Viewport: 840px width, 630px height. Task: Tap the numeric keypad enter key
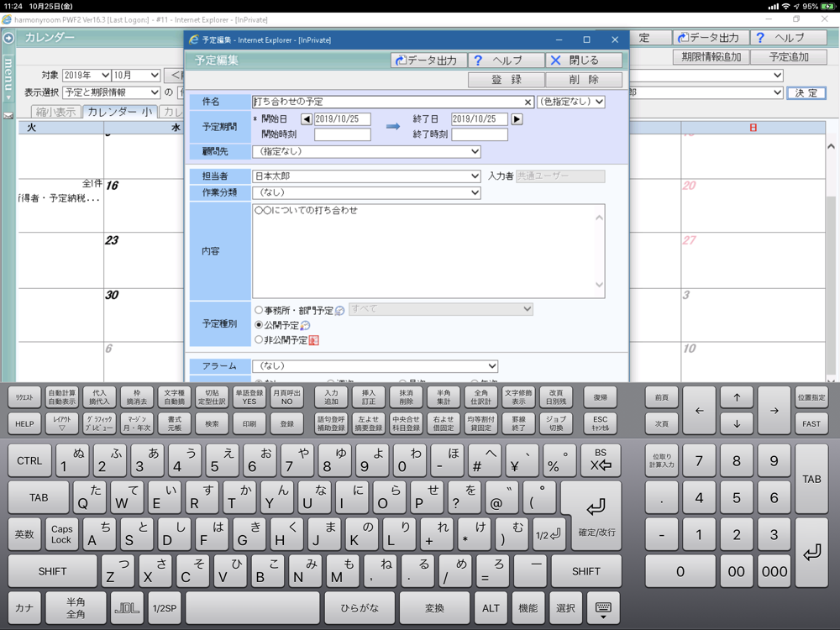pyautogui.click(x=811, y=553)
